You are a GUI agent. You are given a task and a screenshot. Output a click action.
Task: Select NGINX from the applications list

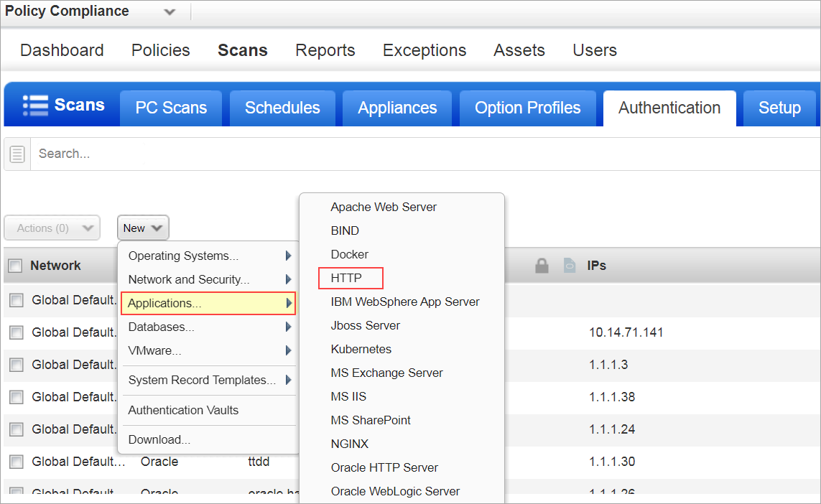(x=349, y=444)
